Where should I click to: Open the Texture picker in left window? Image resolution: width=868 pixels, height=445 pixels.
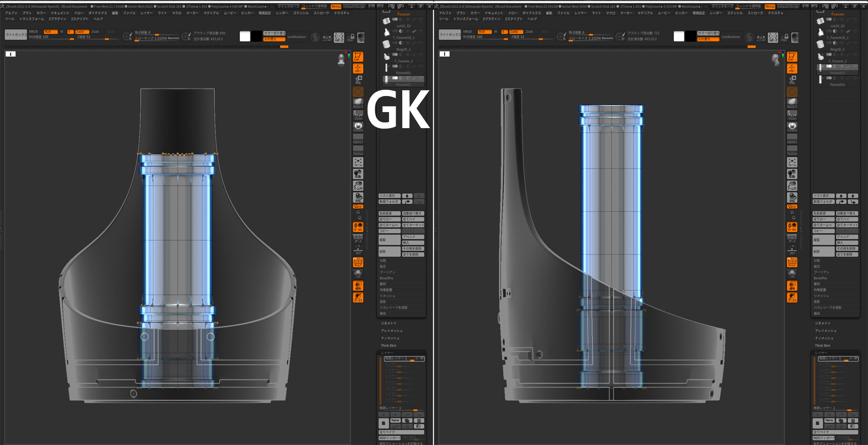tap(358, 150)
